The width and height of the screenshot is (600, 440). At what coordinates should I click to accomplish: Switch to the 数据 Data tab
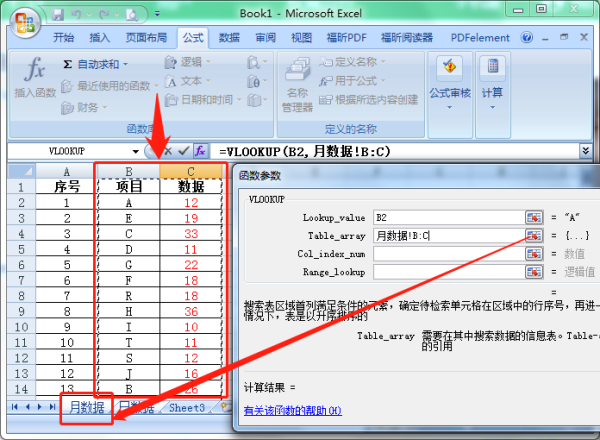click(229, 37)
